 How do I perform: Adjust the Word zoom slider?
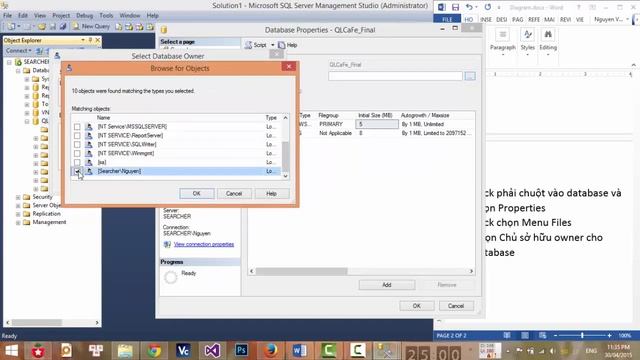tap(582, 336)
